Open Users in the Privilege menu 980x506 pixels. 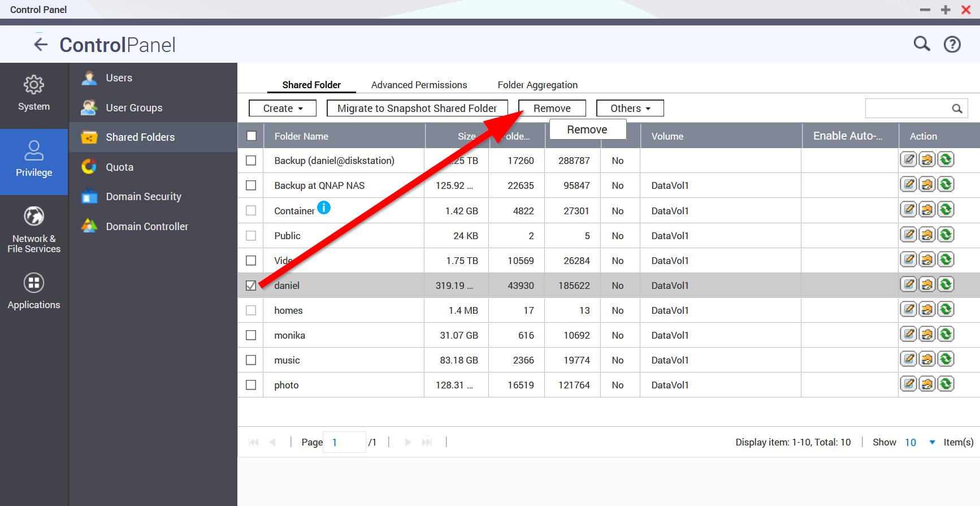[x=153, y=78]
